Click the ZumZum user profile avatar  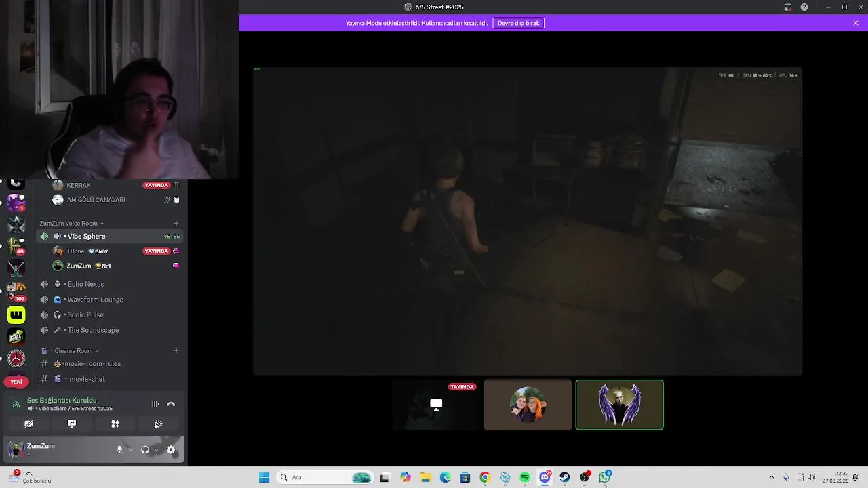tap(16, 449)
